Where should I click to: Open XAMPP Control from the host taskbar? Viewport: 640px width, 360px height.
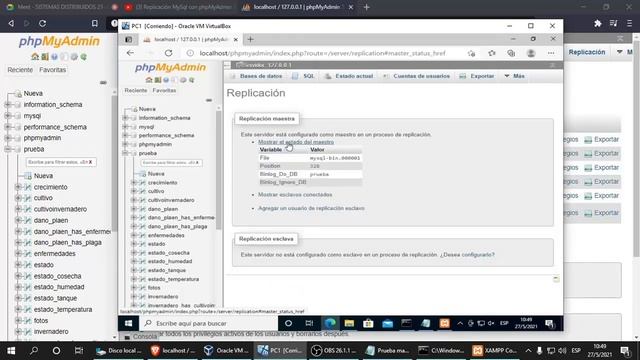pos(494,351)
